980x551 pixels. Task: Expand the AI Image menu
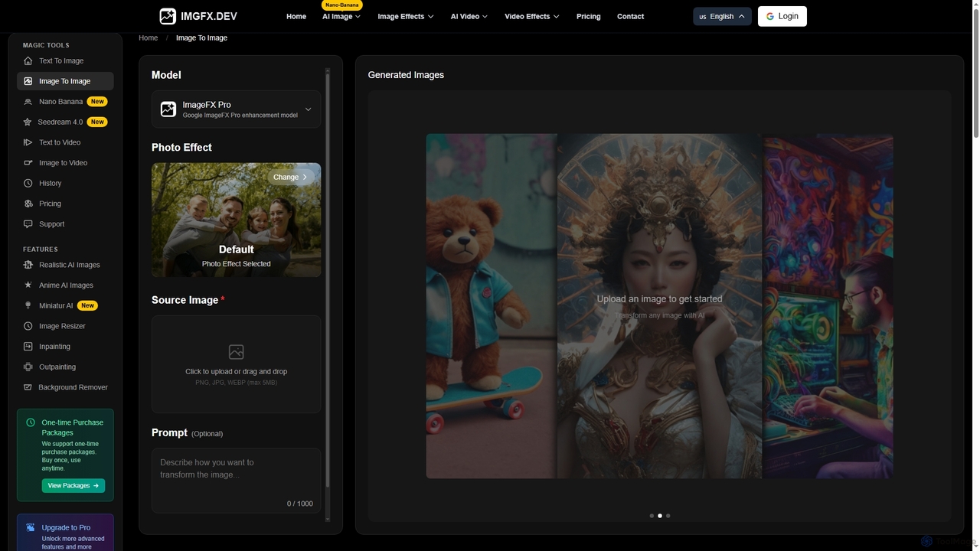click(x=341, y=16)
